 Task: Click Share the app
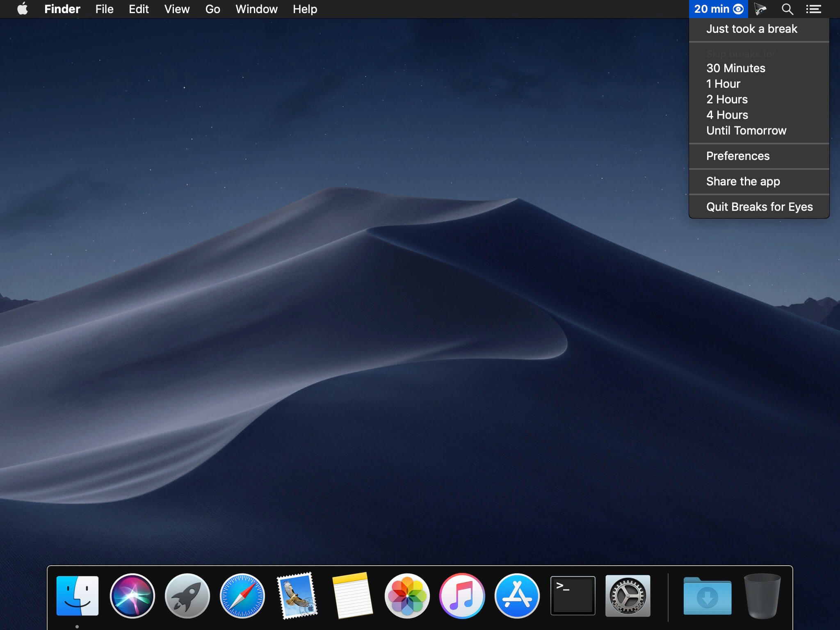743,181
